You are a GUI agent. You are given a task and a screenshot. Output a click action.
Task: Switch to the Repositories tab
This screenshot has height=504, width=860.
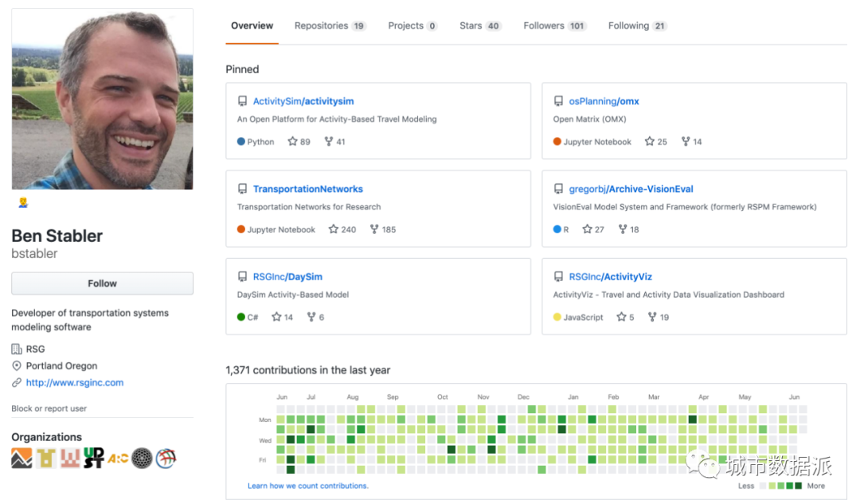coord(330,25)
